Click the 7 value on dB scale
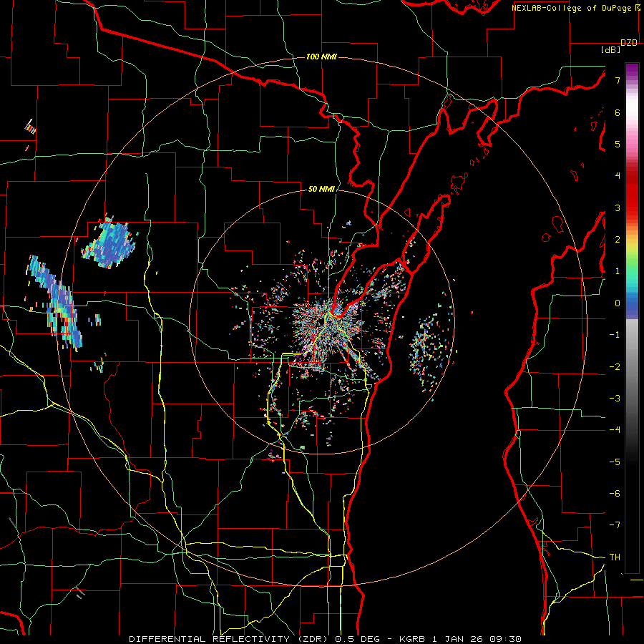Screen dimensions: 644x644 pos(618,80)
